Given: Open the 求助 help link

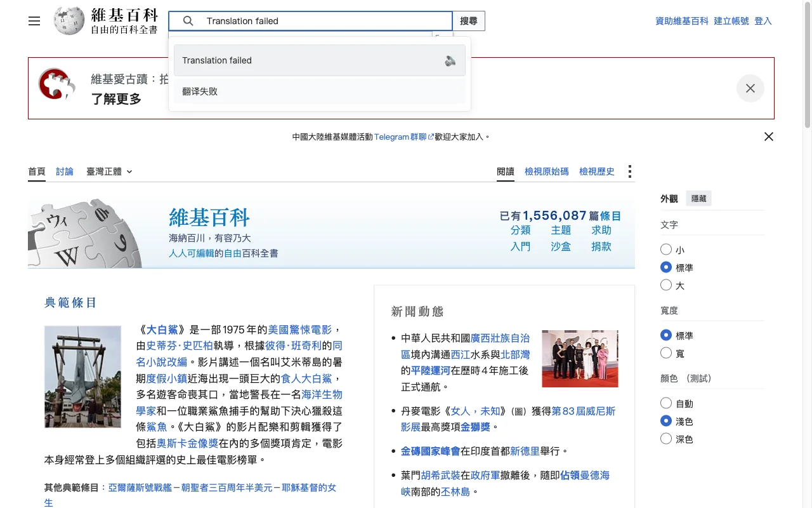Looking at the screenshot, I should 601,230.
